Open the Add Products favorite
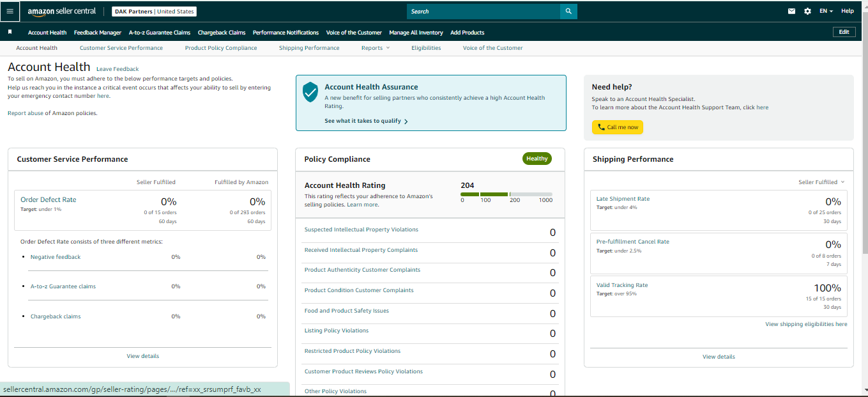868x397 pixels. (468, 33)
